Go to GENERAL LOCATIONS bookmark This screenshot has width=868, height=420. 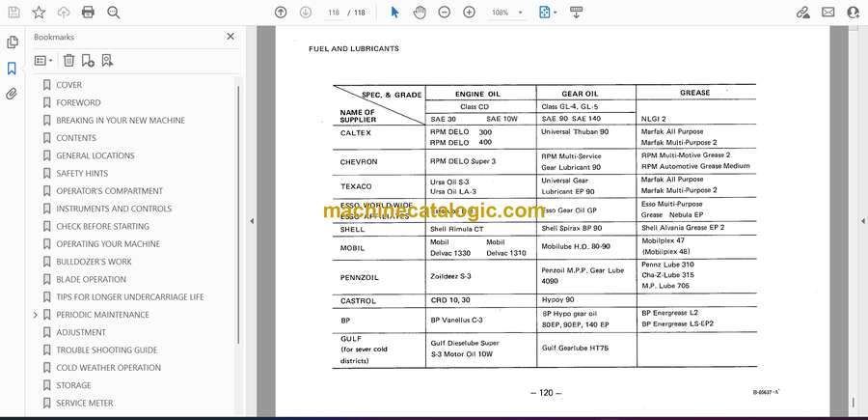[95, 155]
